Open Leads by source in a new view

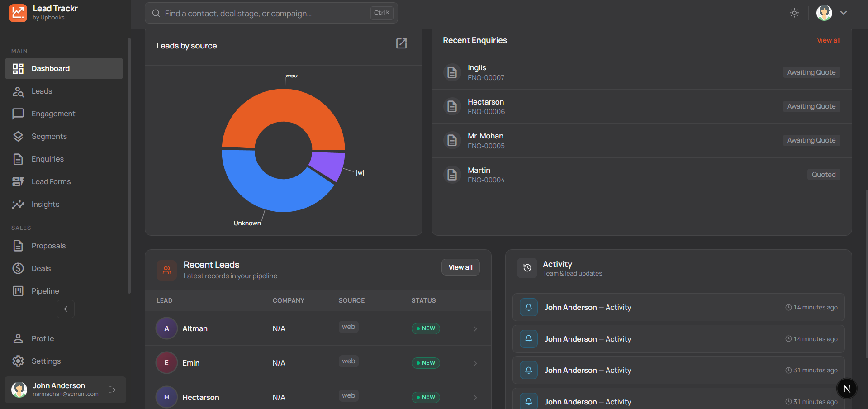(x=401, y=43)
